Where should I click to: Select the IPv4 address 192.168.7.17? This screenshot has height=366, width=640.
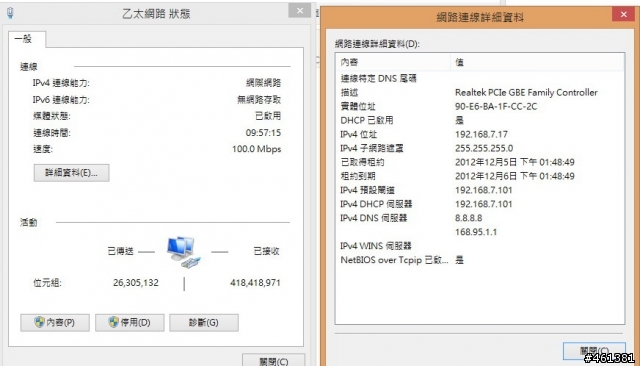pos(481,134)
